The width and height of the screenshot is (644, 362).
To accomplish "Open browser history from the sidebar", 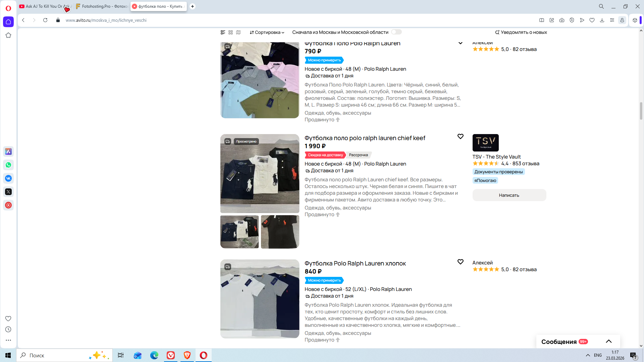I will tap(8, 329).
